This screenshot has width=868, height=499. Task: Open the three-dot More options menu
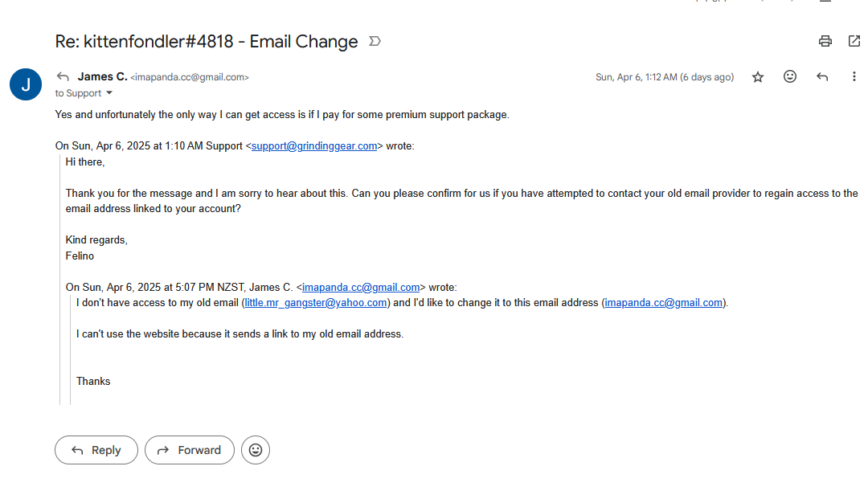click(854, 77)
